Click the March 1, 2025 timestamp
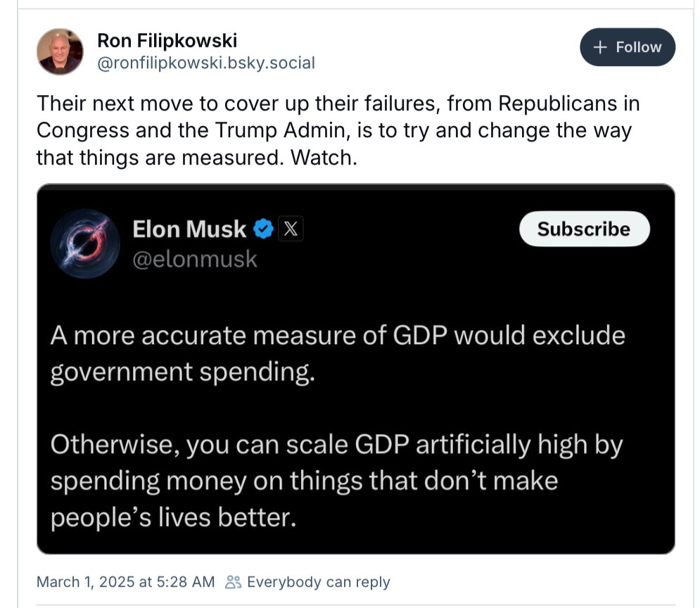Screen dimensions: 700x608 click(x=125, y=582)
